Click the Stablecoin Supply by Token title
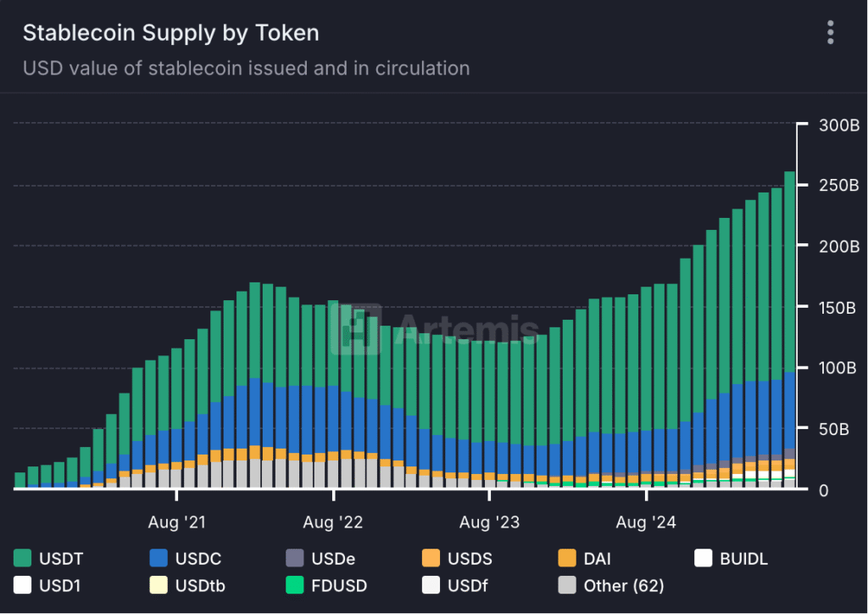 [x=171, y=32]
